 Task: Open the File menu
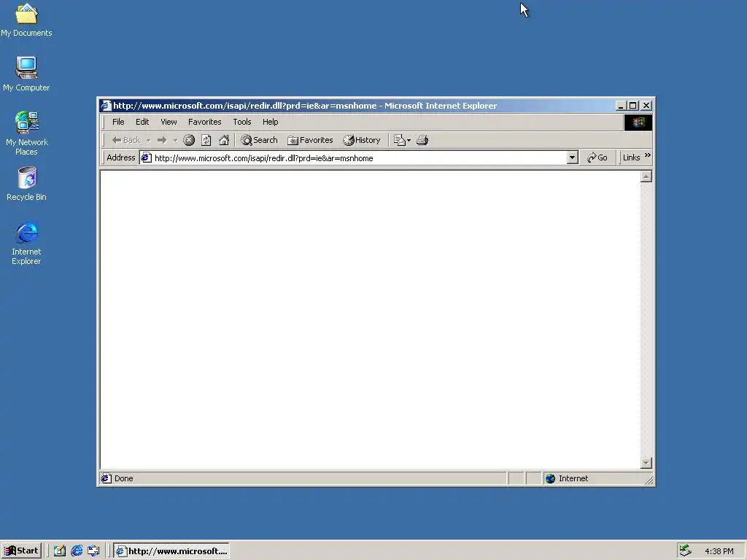pos(118,122)
